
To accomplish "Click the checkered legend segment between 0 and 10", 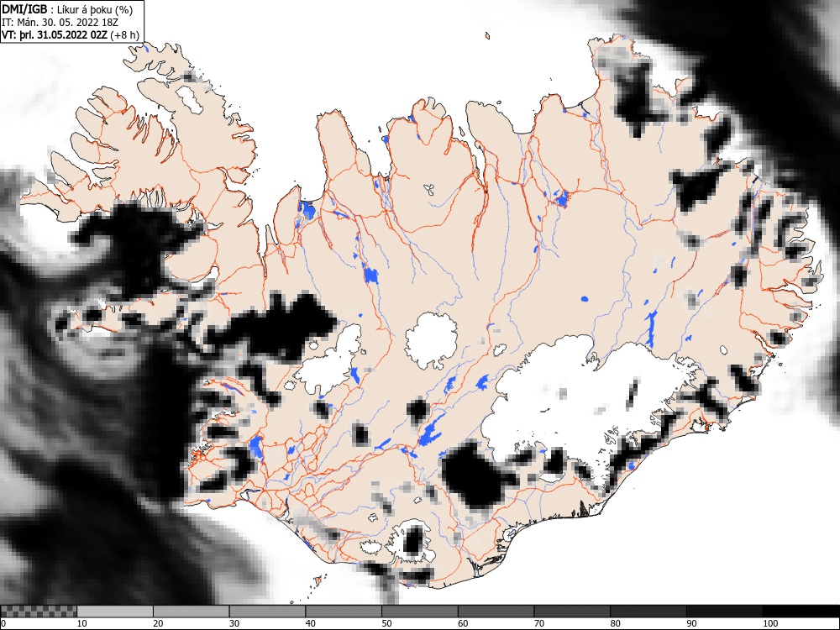I will pos(39,612).
